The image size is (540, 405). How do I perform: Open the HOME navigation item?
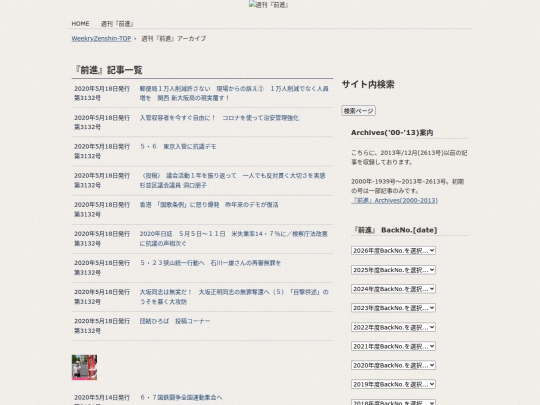tap(80, 24)
